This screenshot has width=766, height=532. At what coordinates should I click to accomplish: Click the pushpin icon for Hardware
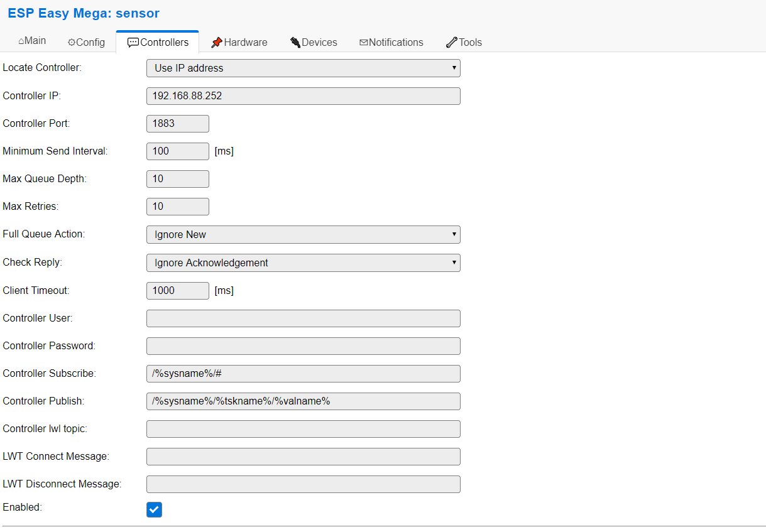click(217, 42)
